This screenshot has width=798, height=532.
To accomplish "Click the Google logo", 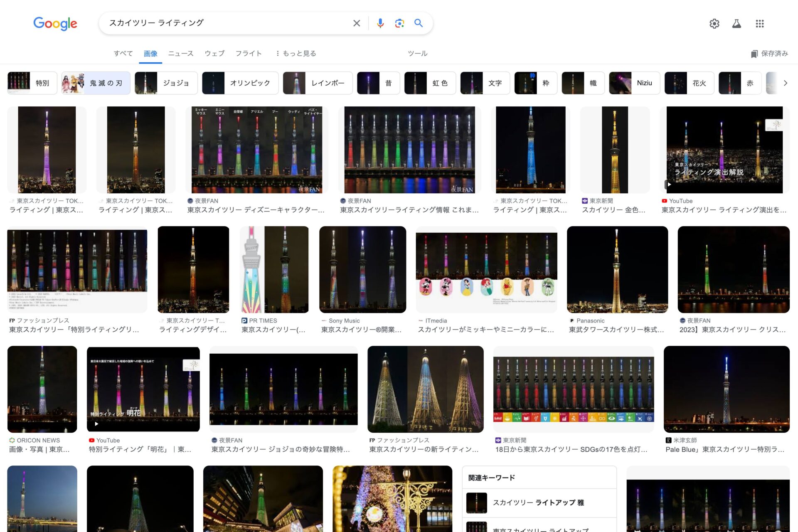I will pyautogui.click(x=55, y=24).
